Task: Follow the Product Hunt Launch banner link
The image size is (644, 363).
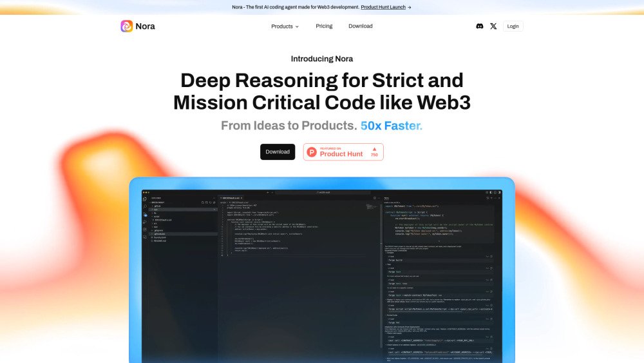Action: [385, 7]
